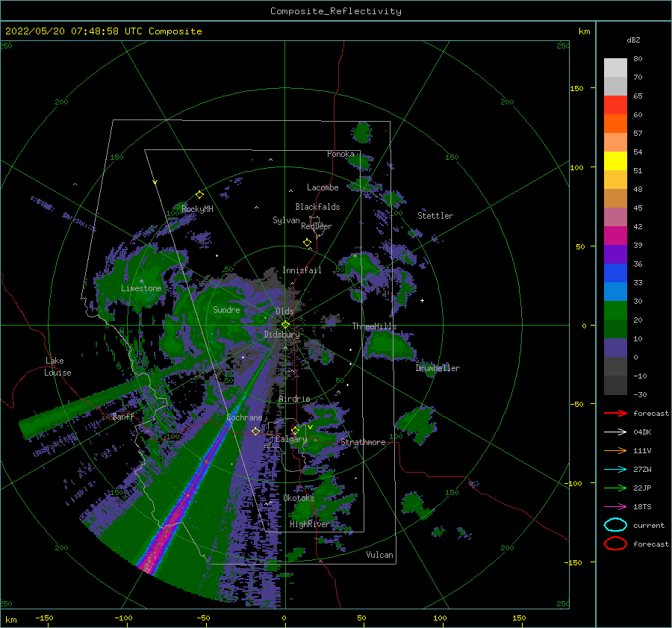Click the Calgary city label
672x628 pixels.
291,439
